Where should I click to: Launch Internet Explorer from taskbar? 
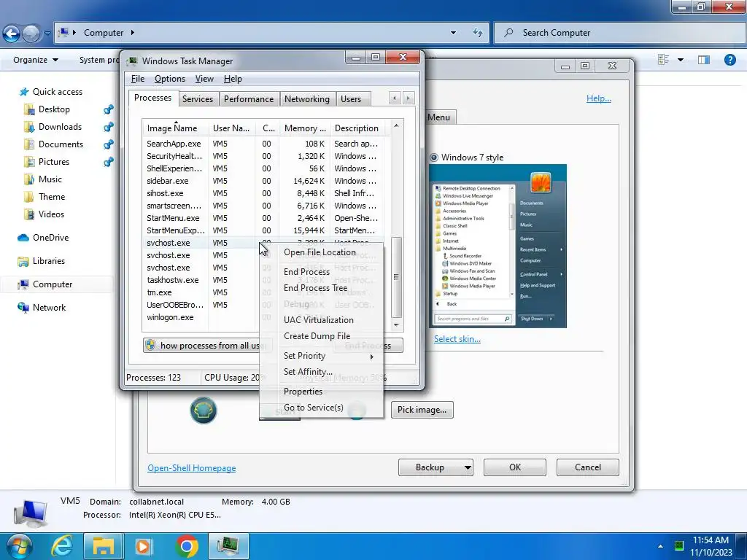tap(62, 546)
